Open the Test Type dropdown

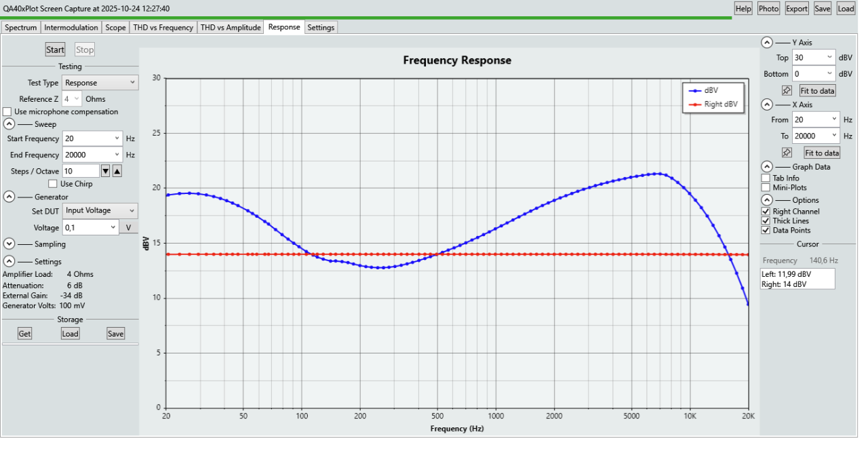click(x=100, y=83)
